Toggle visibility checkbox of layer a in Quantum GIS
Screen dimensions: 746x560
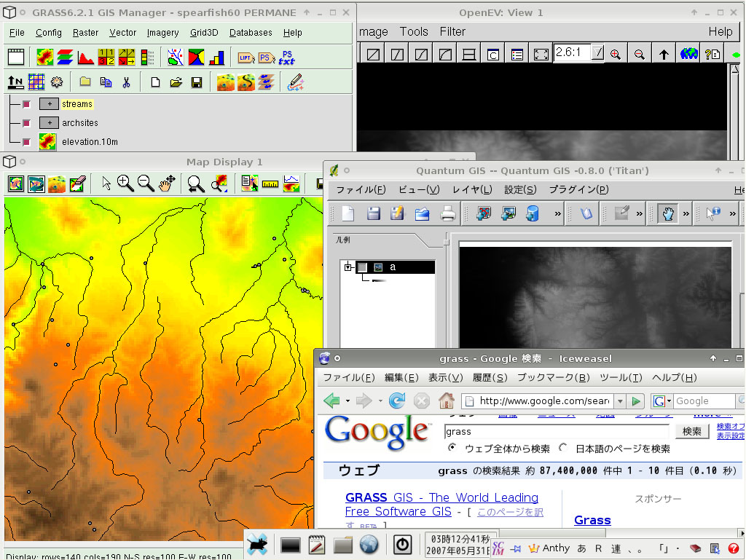point(363,267)
